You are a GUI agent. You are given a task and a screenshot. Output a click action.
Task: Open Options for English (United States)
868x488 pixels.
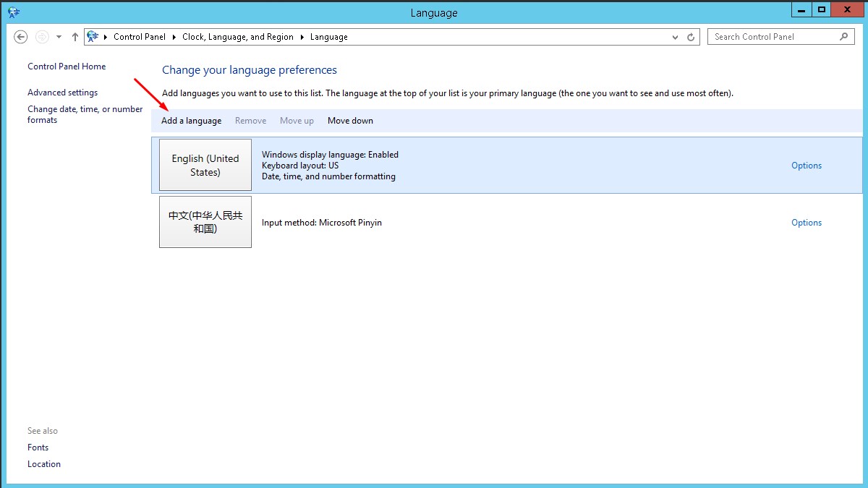click(806, 166)
